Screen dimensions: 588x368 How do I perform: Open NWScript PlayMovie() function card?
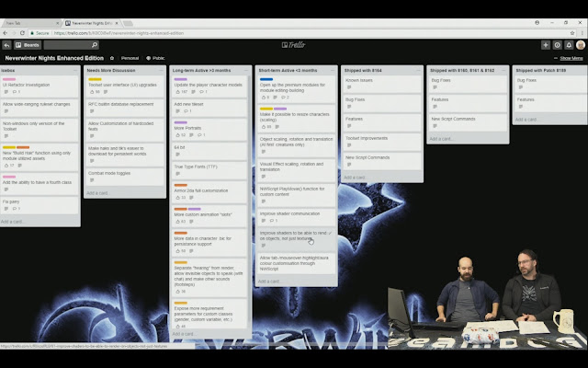[x=296, y=195]
